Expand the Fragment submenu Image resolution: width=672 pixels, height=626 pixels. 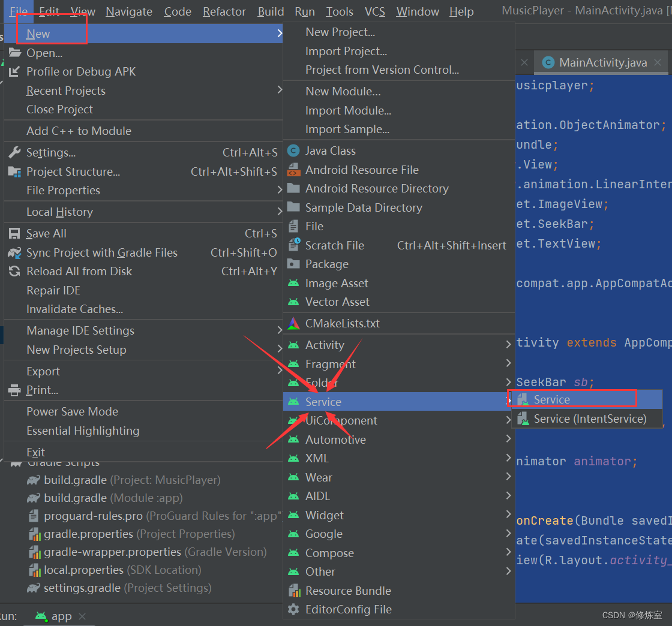[330, 364]
